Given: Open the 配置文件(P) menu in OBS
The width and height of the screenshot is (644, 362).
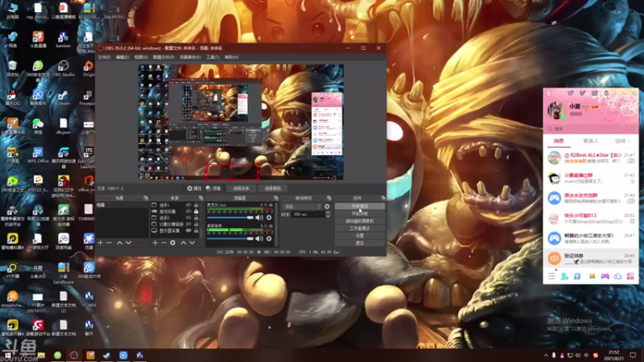Looking at the screenshot, I should [163, 57].
